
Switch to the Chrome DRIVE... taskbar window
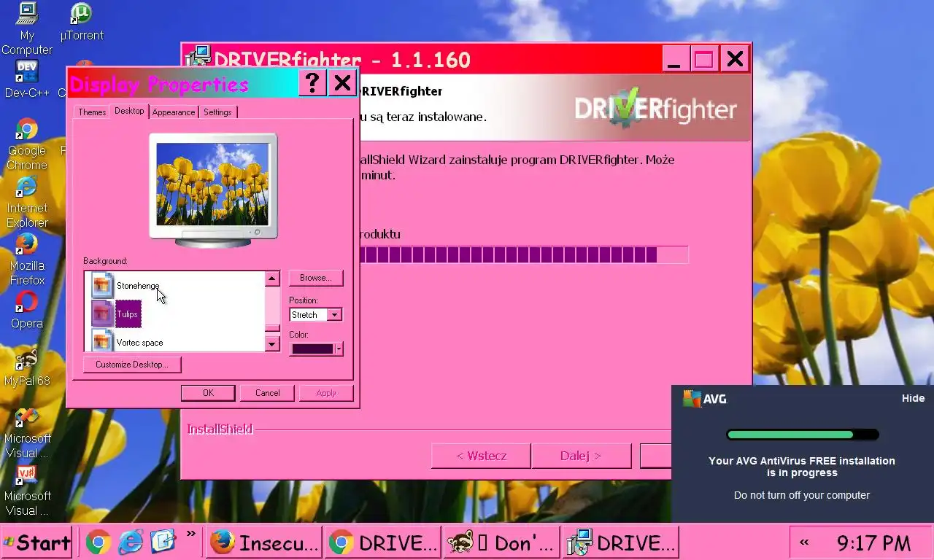click(x=383, y=542)
